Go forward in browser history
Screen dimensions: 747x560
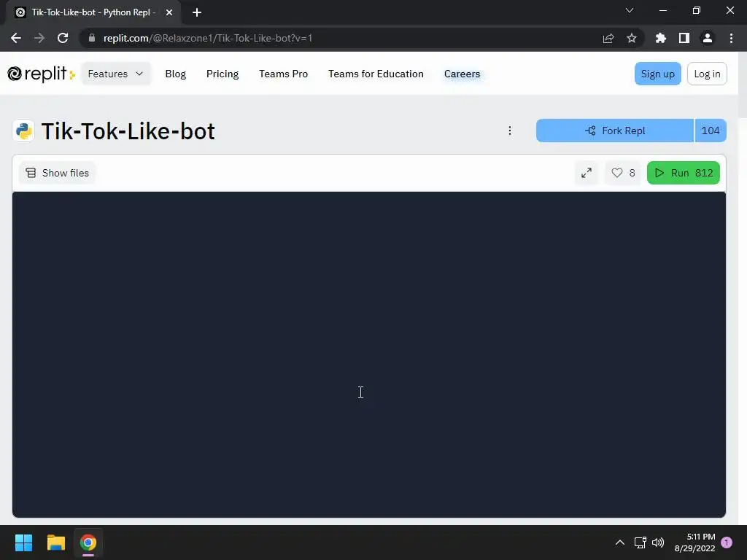tap(39, 38)
